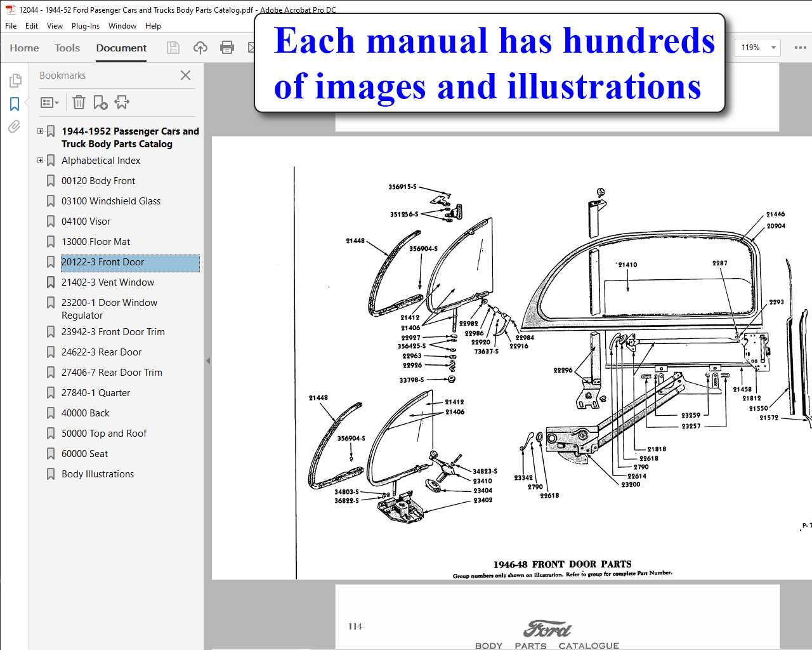Image resolution: width=812 pixels, height=650 pixels.
Task: Open the Edit menu
Action: pyautogui.click(x=32, y=26)
